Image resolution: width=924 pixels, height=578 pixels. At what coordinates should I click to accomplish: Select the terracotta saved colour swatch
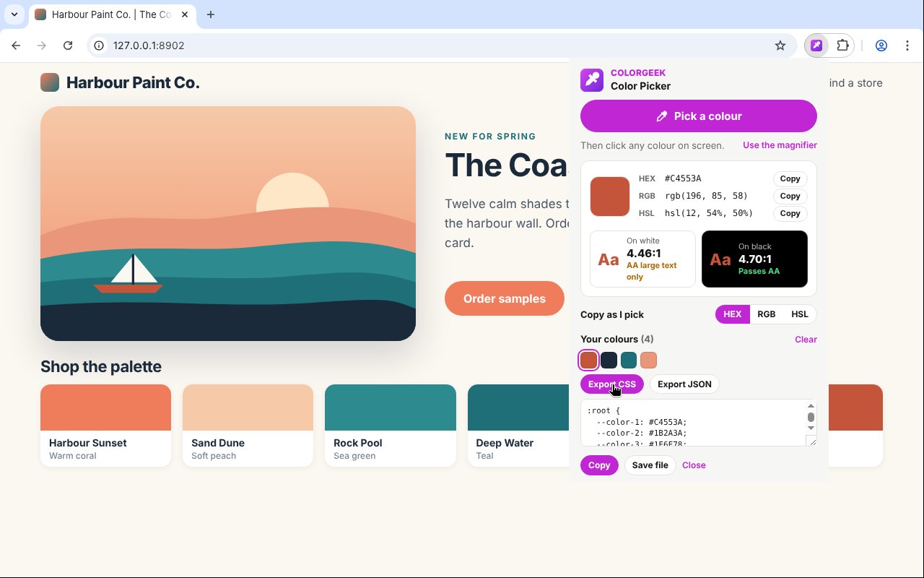click(x=589, y=360)
